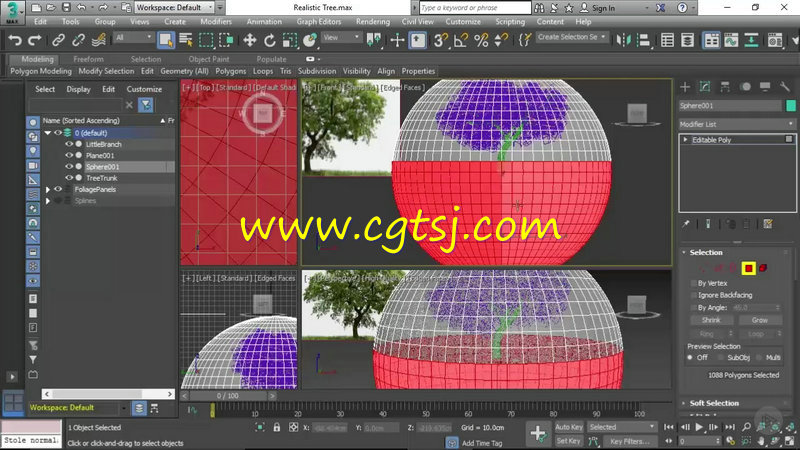Toggle the Angle Snap icon
This screenshot has width=800, height=450.
click(x=461, y=40)
